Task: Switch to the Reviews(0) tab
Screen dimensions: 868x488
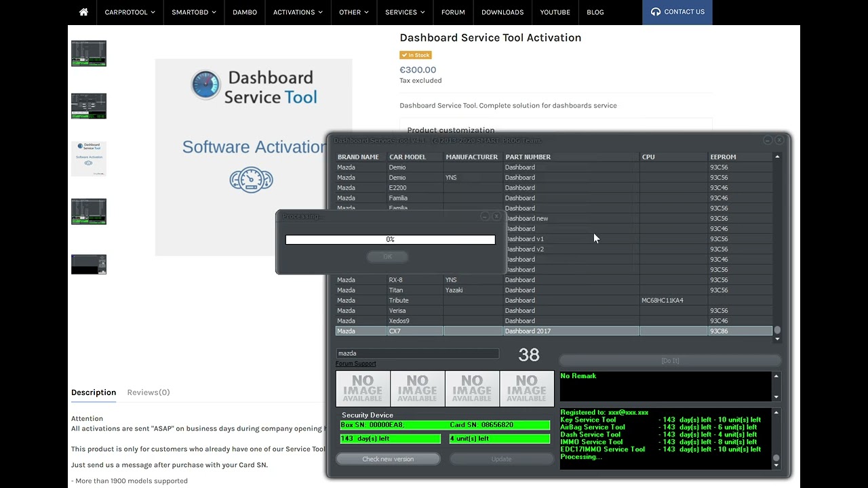Action: pos(149,392)
